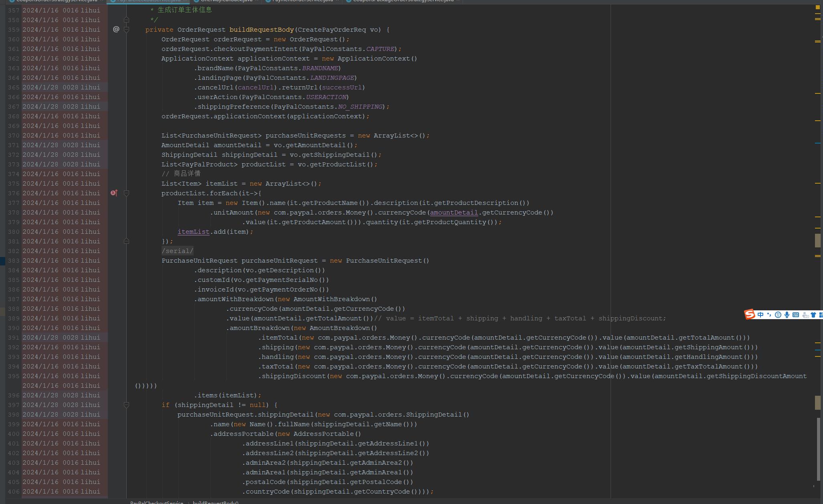
Task: Click the 2024/1/16 annotation on line 383
Action: (x=40, y=261)
